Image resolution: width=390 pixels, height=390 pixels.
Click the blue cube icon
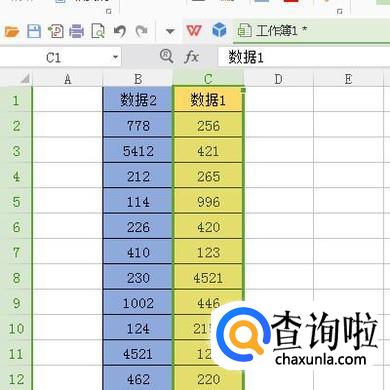click(219, 30)
